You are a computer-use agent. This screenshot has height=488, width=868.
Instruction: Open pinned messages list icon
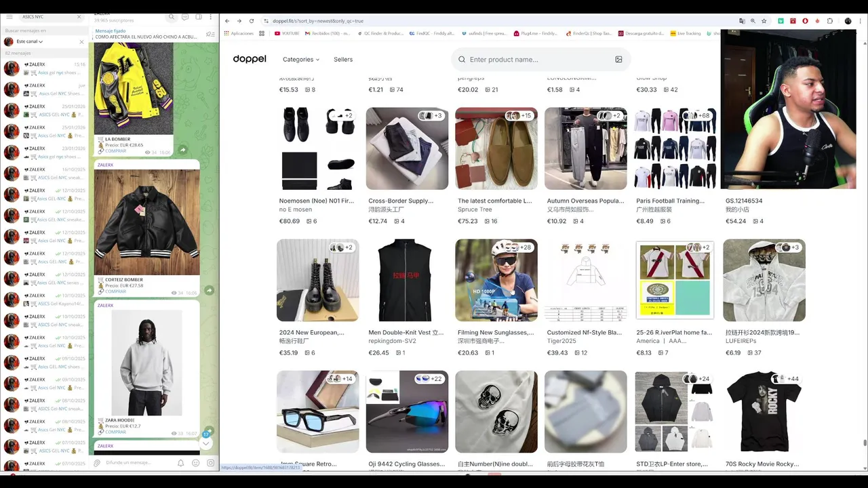[210, 34]
